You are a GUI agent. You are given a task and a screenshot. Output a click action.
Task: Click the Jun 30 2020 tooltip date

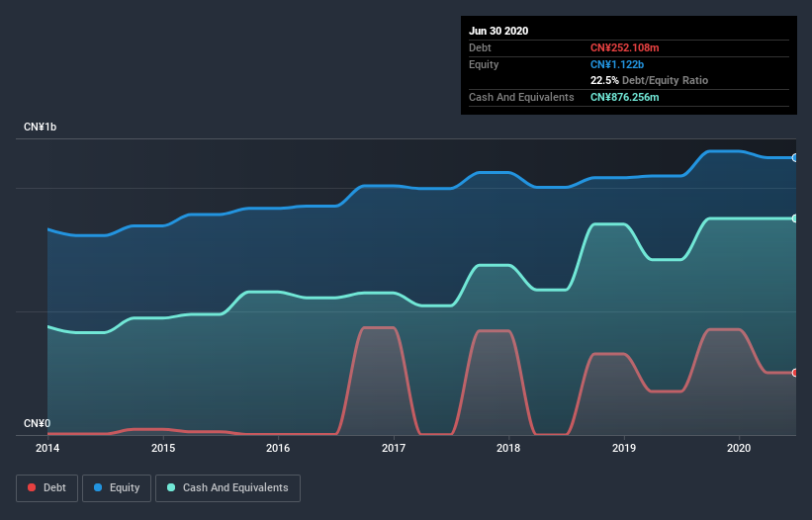click(x=498, y=31)
